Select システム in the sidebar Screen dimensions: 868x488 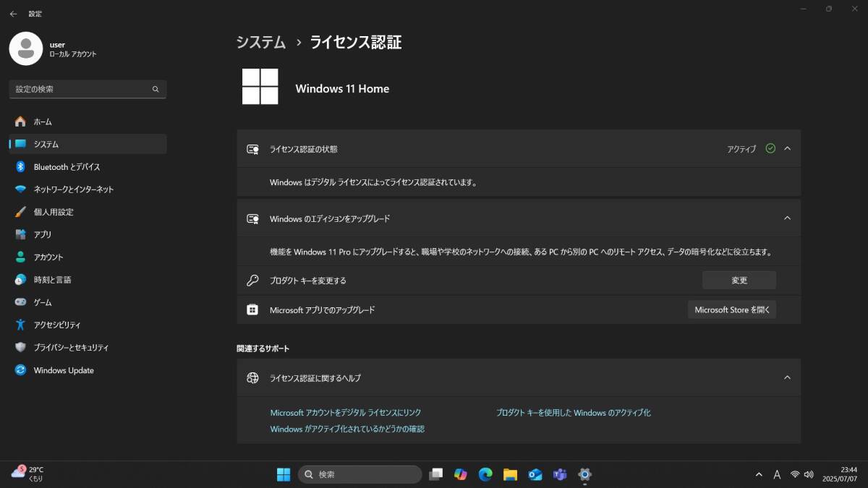click(88, 144)
